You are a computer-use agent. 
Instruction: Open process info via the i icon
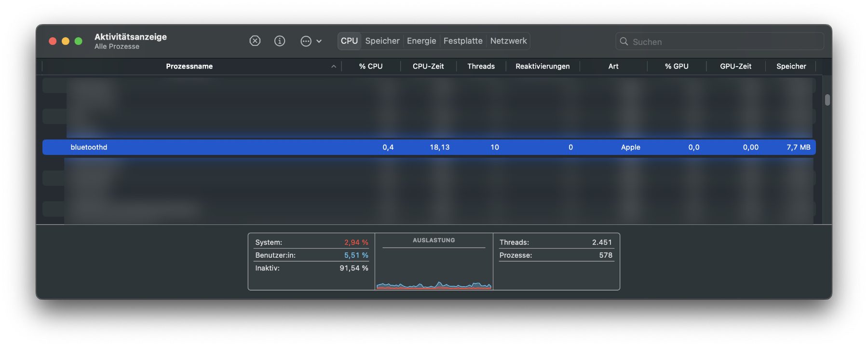pyautogui.click(x=280, y=41)
